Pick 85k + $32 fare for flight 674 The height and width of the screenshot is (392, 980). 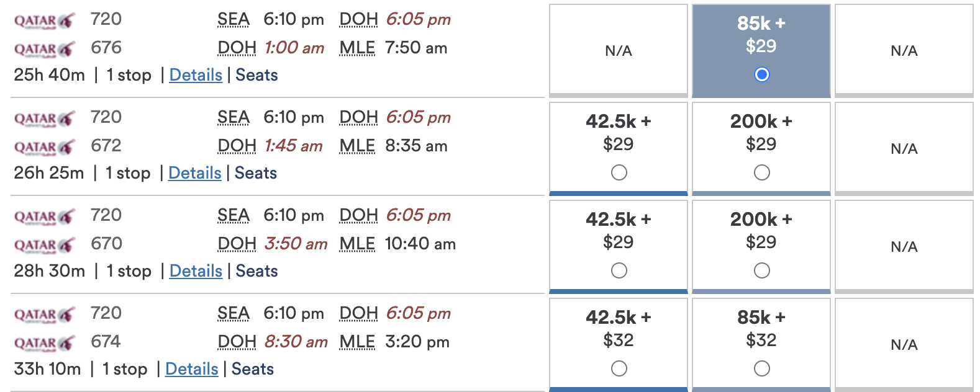tap(761, 368)
